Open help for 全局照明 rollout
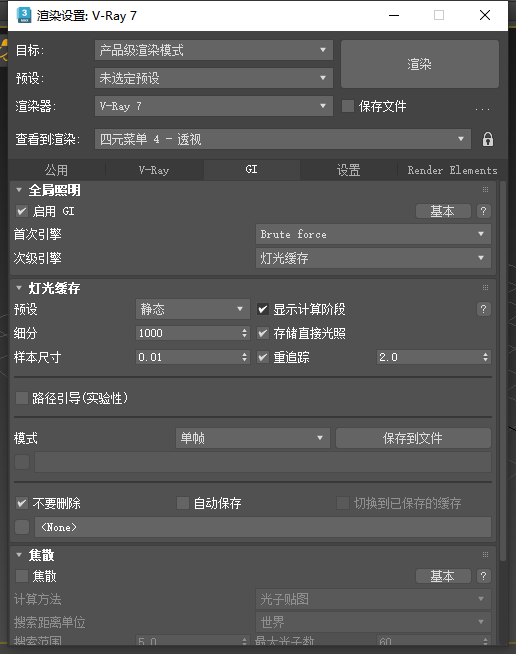 coord(483,211)
